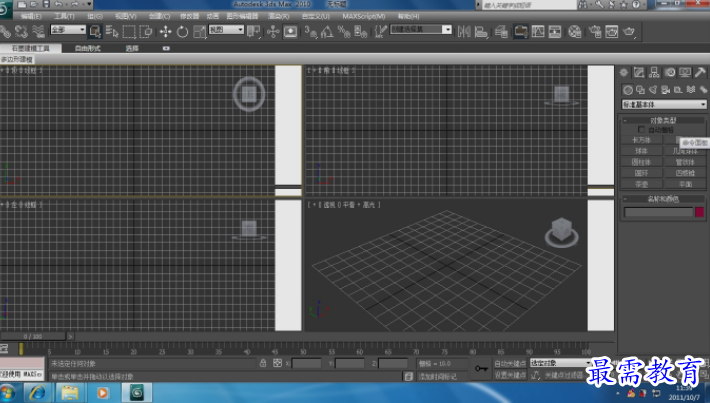
Task: Switch to Utilities hammer tab
Action: 700,72
